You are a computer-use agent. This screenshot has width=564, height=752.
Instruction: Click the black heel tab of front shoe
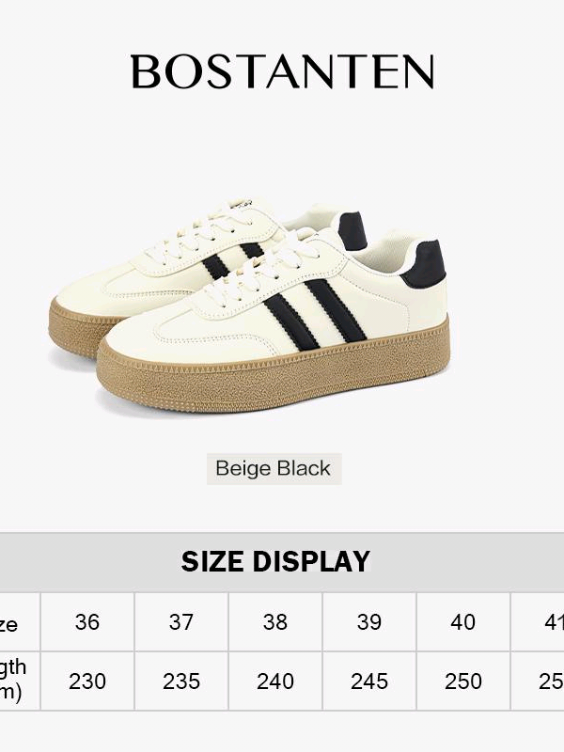click(425, 264)
